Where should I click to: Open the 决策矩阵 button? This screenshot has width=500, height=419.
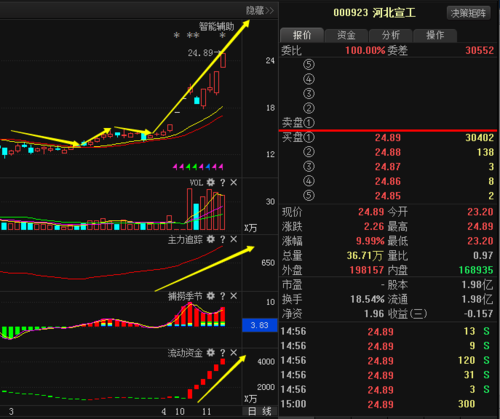[x=468, y=13]
